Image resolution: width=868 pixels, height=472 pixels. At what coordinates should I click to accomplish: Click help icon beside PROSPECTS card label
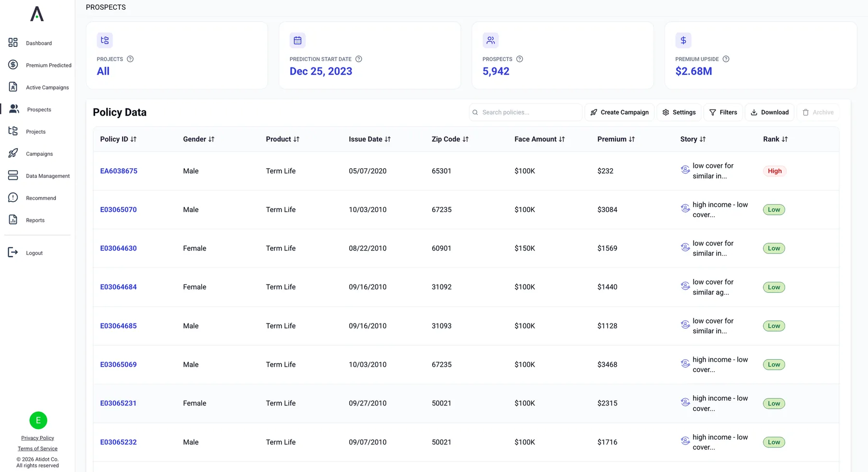point(519,59)
